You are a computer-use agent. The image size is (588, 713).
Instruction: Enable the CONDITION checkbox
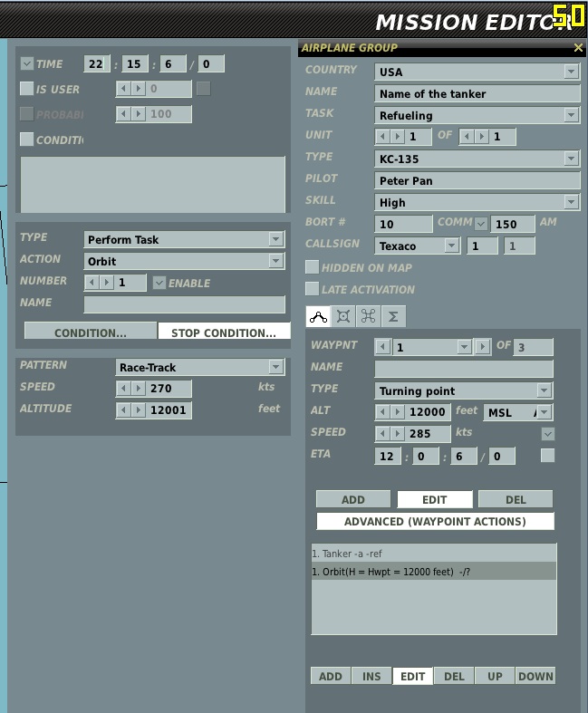click(x=27, y=140)
